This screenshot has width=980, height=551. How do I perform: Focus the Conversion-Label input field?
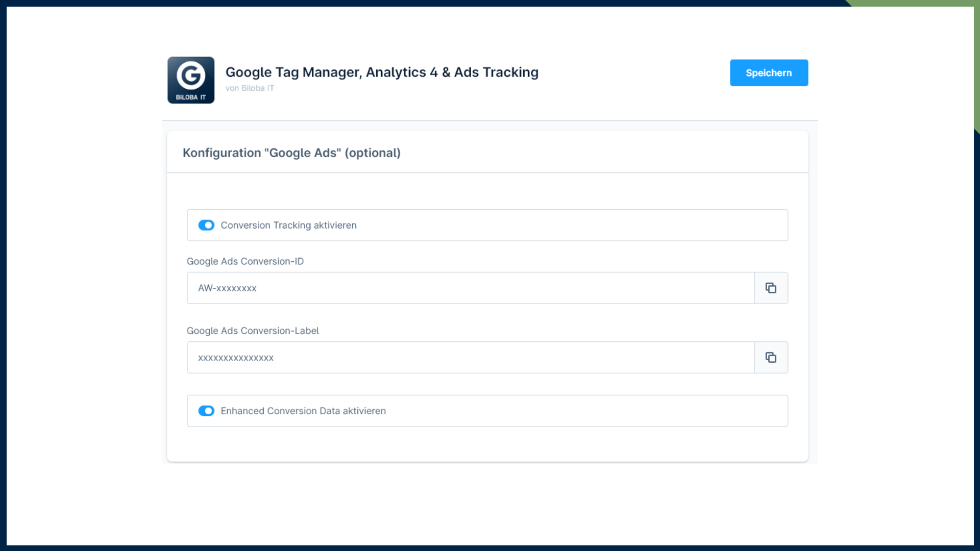tap(471, 357)
